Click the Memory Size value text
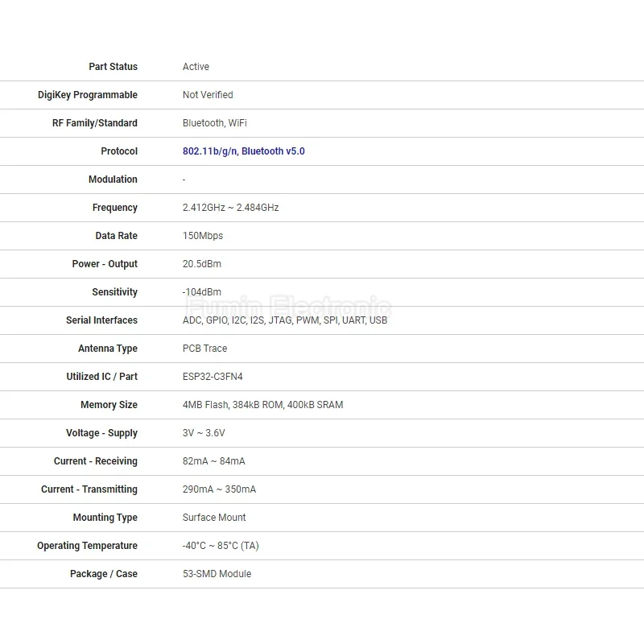Image resolution: width=644 pixels, height=644 pixels. pos(262,405)
